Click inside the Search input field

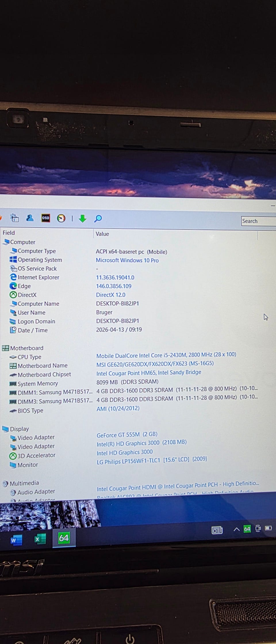click(258, 221)
